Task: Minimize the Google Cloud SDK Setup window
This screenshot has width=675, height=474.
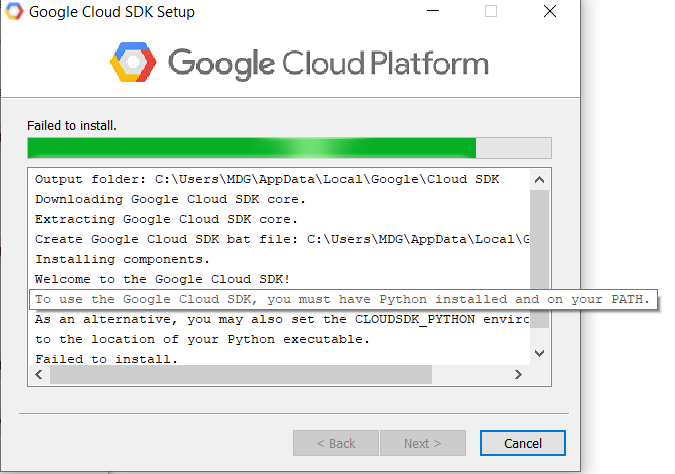Action: (x=430, y=13)
